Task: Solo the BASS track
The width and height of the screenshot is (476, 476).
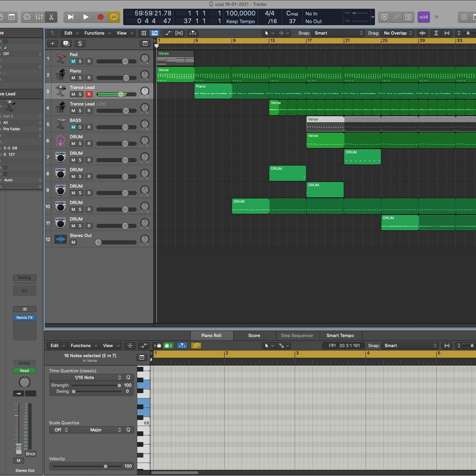Action: 80,127
